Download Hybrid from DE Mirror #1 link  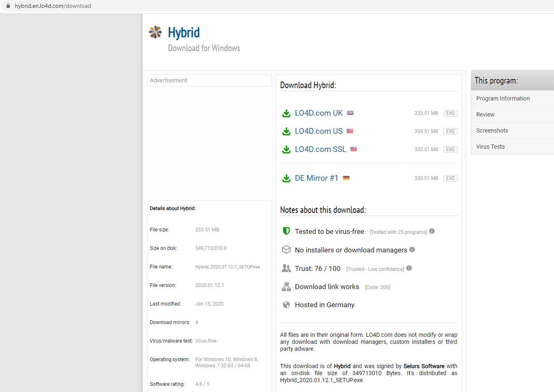316,178
